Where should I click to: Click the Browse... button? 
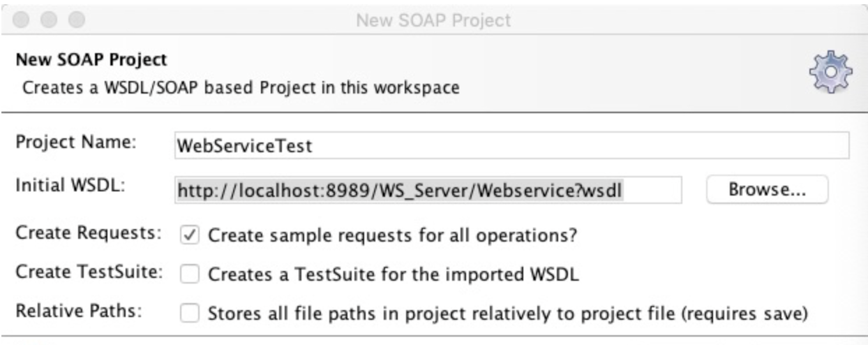[x=767, y=189]
